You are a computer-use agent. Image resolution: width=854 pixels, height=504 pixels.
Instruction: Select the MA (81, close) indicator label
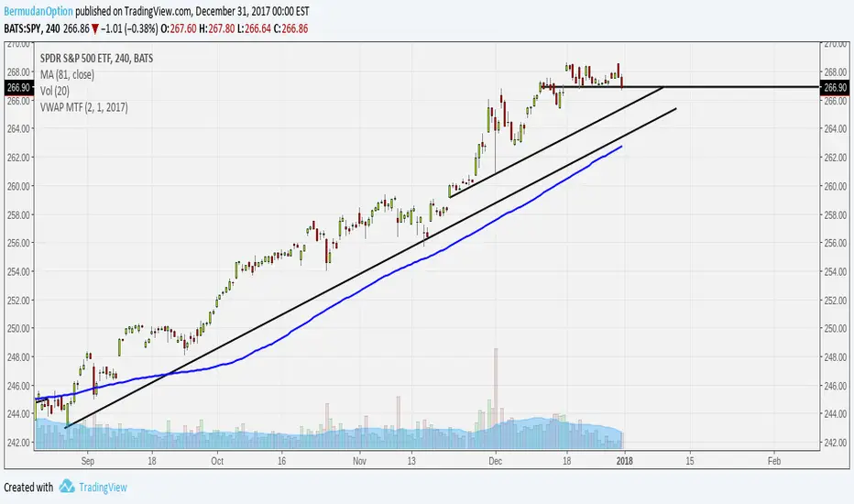coord(67,74)
